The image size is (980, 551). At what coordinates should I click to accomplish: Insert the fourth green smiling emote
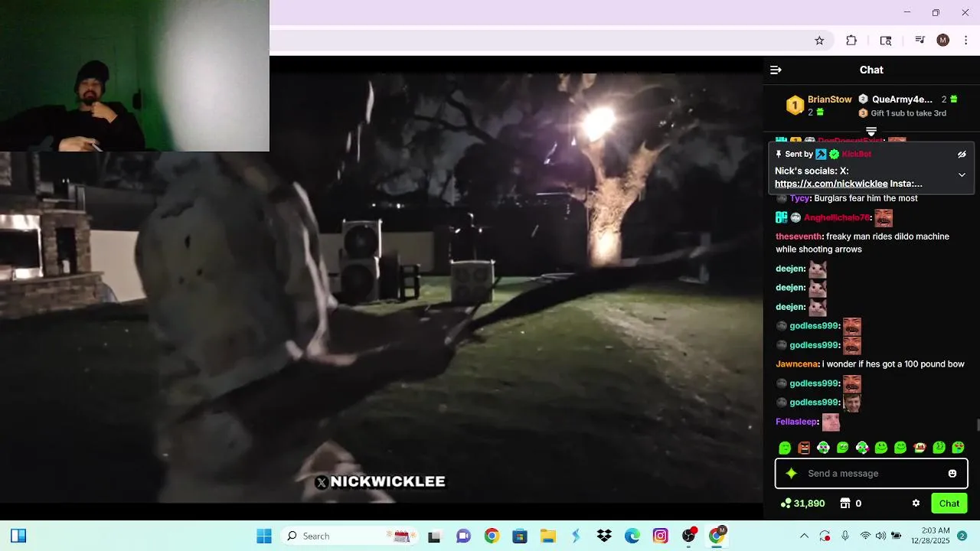click(x=843, y=448)
